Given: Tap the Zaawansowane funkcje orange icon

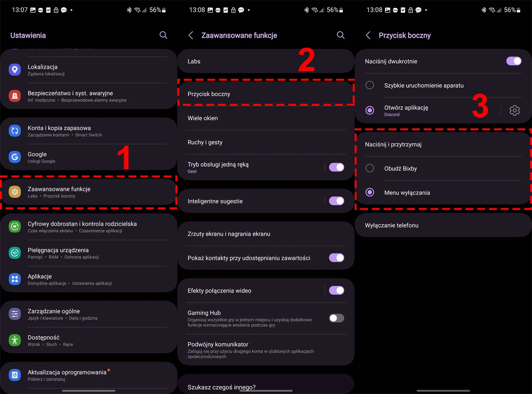Looking at the screenshot, I should [x=15, y=192].
